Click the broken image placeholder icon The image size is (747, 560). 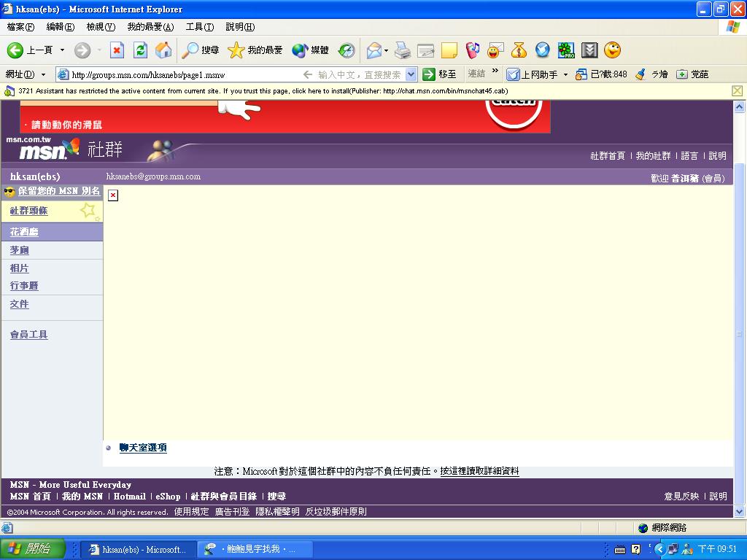click(x=113, y=195)
